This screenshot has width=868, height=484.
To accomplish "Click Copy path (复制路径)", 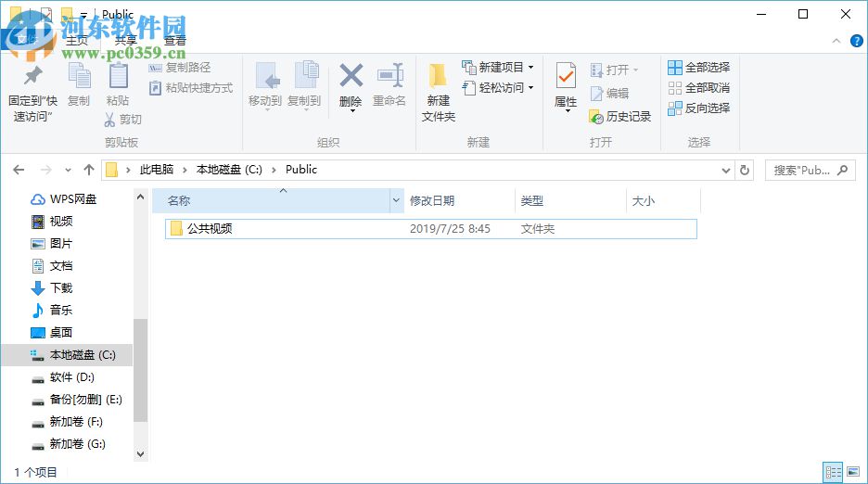I will coord(180,68).
